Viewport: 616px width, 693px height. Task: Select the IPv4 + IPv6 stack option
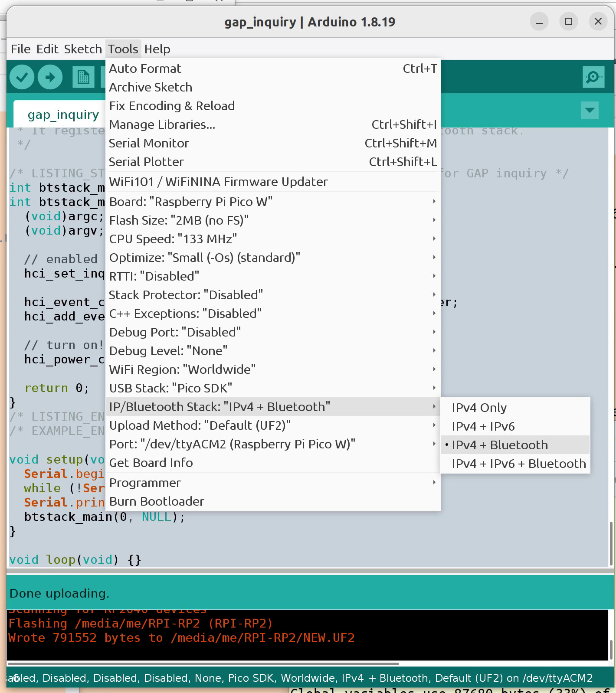[515, 426]
